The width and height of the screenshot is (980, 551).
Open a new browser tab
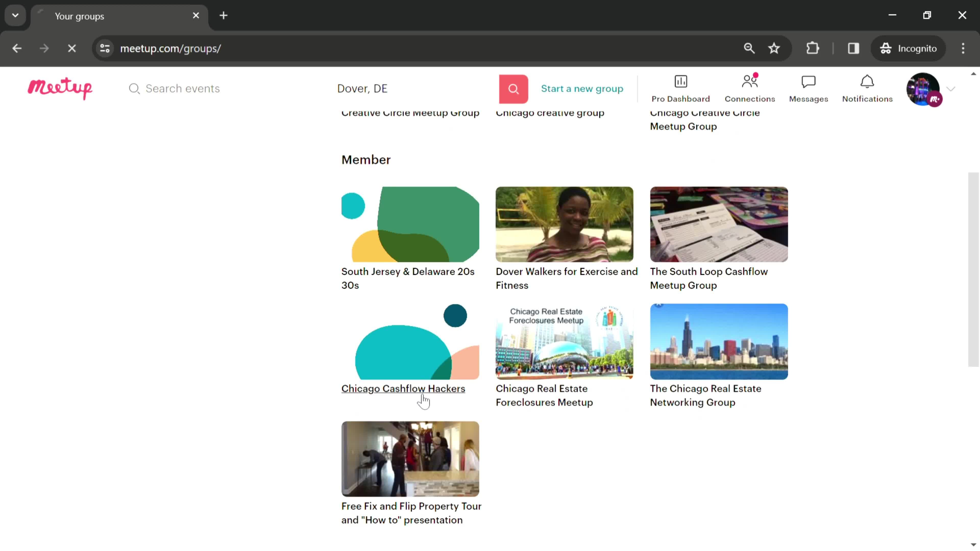[224, 16]
